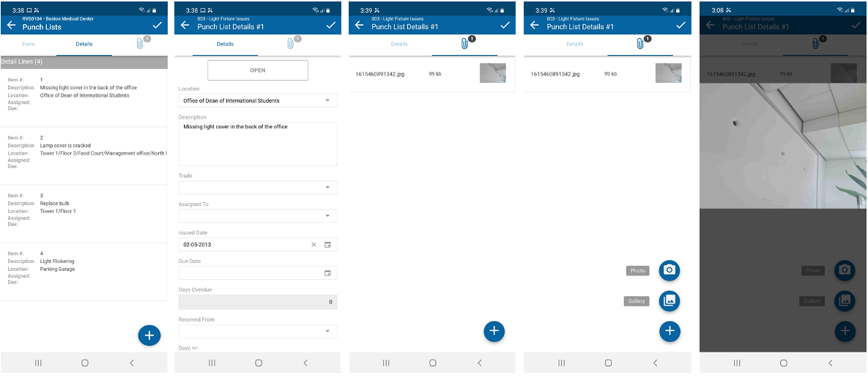
Task: Click the Days Overdue field showing 0
Action: click(257, 302)
